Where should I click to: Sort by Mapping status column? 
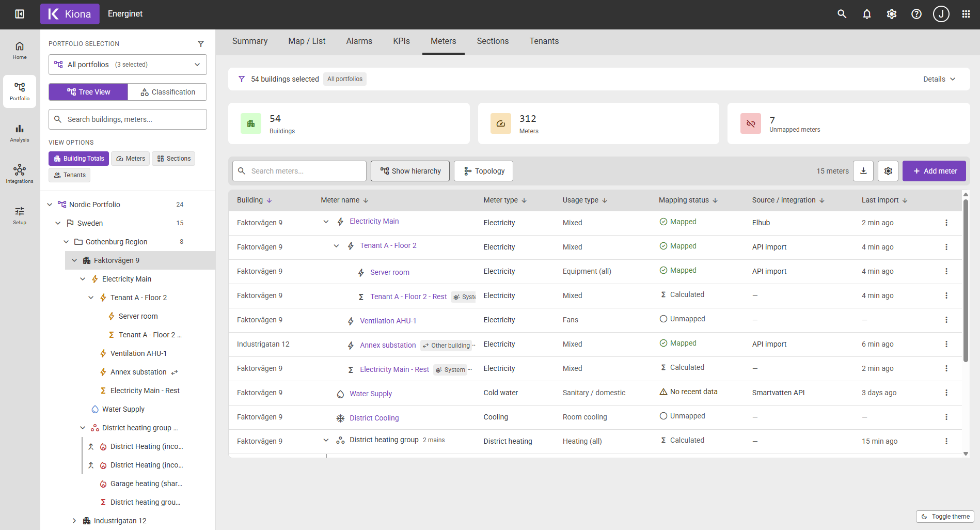pos(688,200)
